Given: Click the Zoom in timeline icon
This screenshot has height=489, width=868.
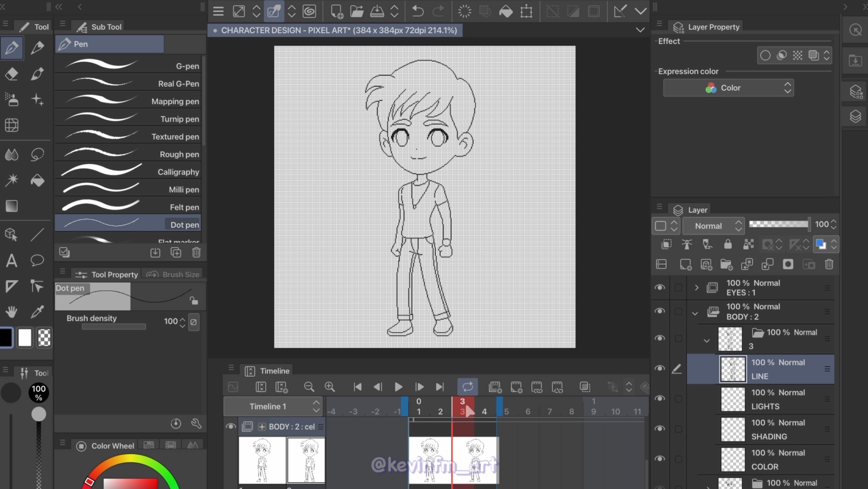Looking at the screenshot, I should [330, 387].
